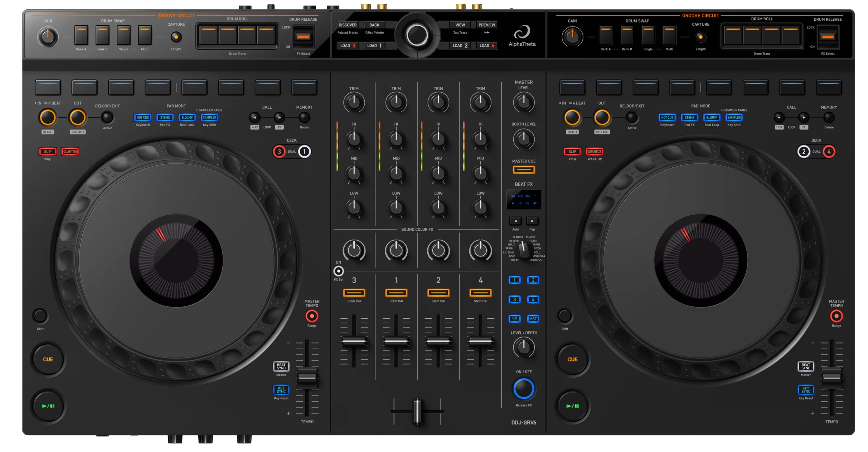Screen dimensions: 868x452
Task: Click the Sound Color FX Sel button
Action: coord(338,271)
